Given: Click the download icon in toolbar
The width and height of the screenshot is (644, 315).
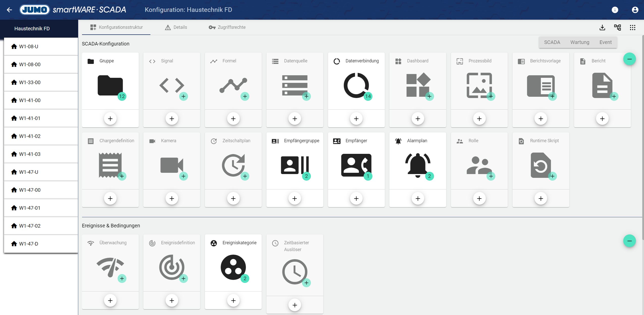Looking at the screenshot, I should (602, 28).
